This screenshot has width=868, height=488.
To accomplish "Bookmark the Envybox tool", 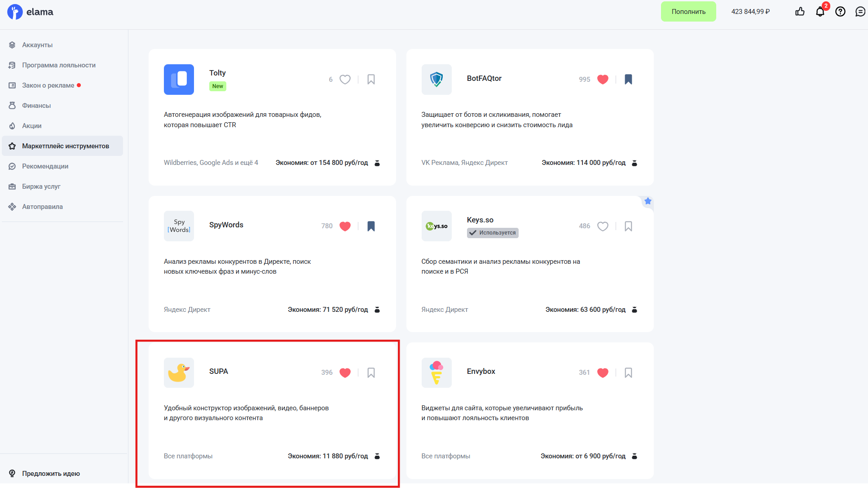I will pos(628,373).
